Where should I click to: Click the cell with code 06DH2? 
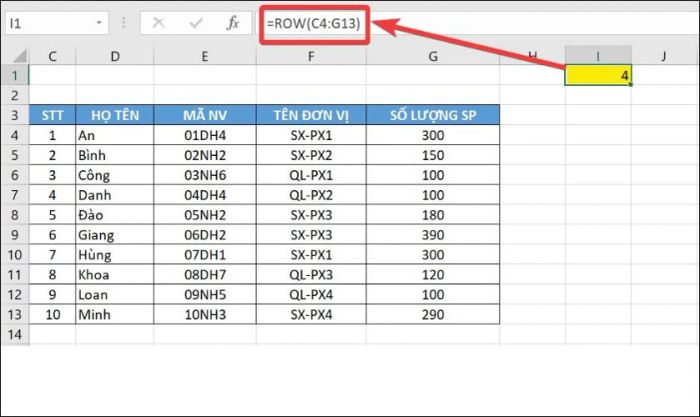point(205,235)
